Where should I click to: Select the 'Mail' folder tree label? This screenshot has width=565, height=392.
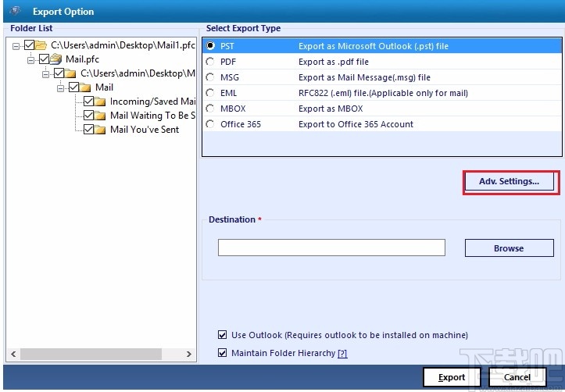(104, 87)
